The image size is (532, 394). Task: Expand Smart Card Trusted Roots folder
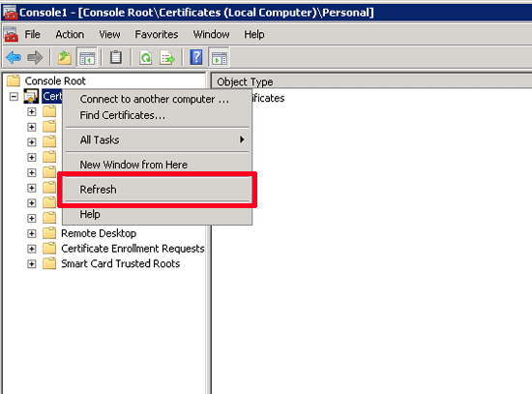coord(32,264)
